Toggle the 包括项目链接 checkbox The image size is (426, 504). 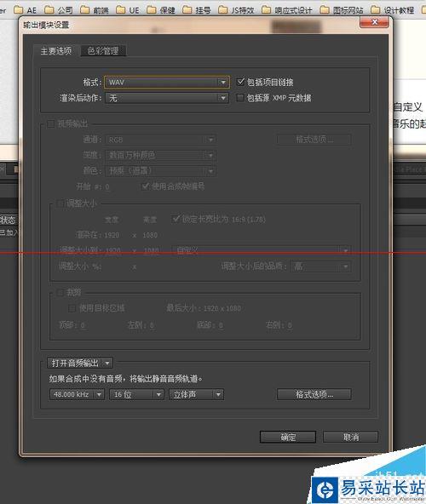coord(240,82)
